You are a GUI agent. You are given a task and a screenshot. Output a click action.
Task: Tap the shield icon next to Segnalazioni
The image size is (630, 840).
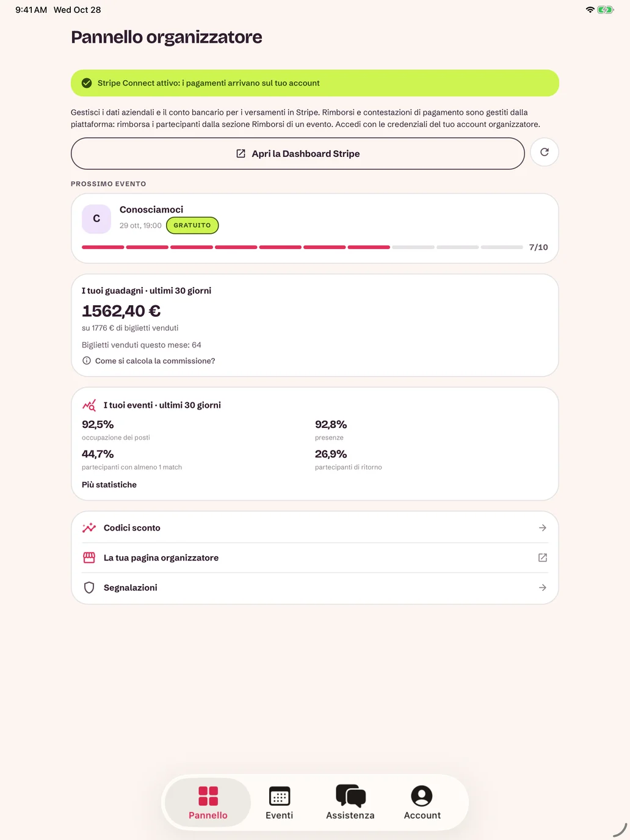coord(89,588)
